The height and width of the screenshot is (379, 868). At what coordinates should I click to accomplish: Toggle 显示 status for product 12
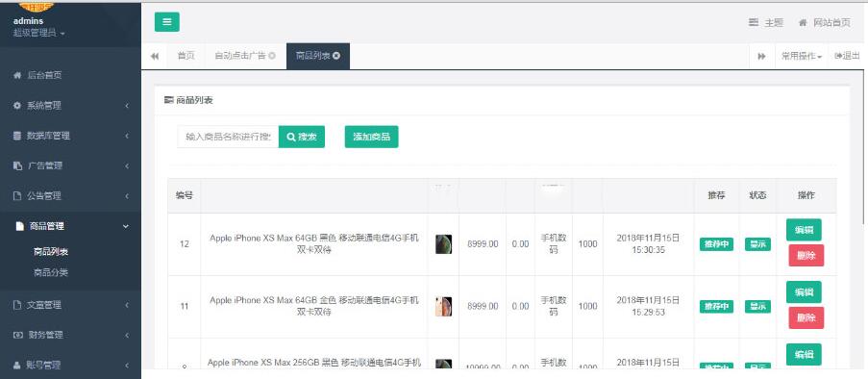tap(757, 244)
